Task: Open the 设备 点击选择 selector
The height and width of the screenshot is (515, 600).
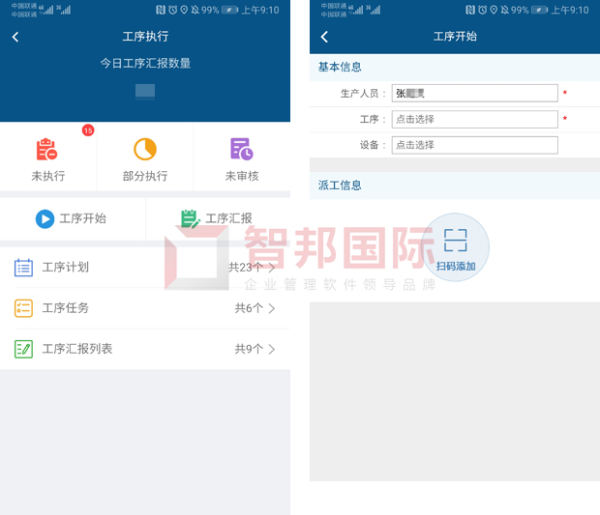Action: [474, 145]
